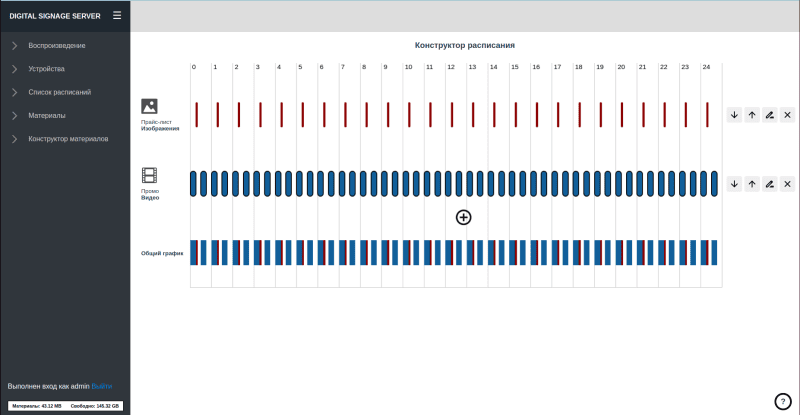The image size is (800, 415).
Task: Open Конструктор материалов in the sidebar
Action: [68, 138]
